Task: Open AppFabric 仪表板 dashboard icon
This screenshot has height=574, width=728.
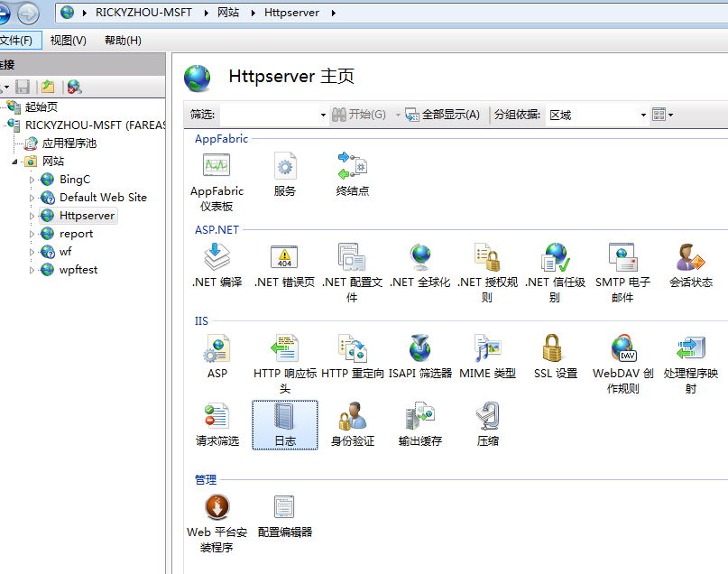Action: click(x=217, y=168)
